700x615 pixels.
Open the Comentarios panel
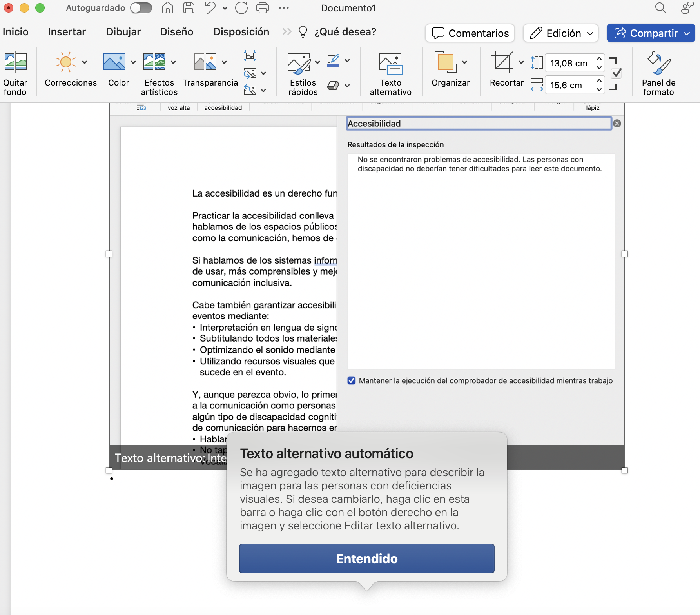(x=469, y=33)
